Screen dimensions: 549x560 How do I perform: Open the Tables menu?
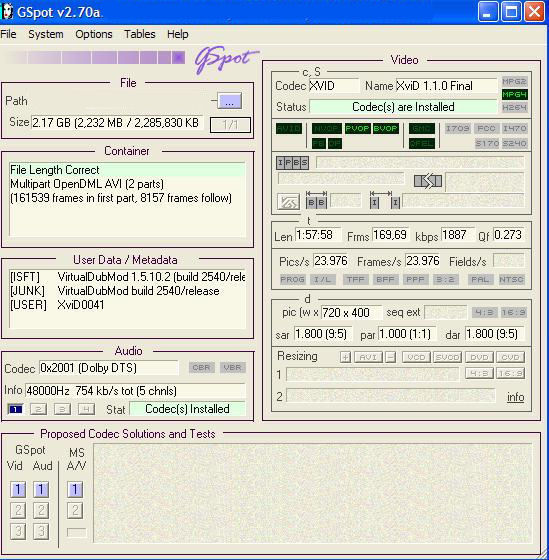[140, 34]
